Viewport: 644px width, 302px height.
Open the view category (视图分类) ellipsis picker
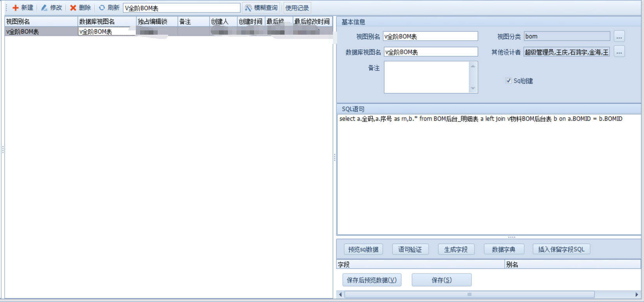(619, 37)
